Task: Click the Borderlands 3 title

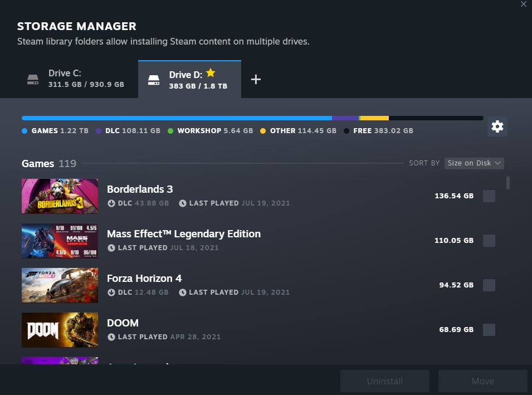Action: [x=140, y=189]
